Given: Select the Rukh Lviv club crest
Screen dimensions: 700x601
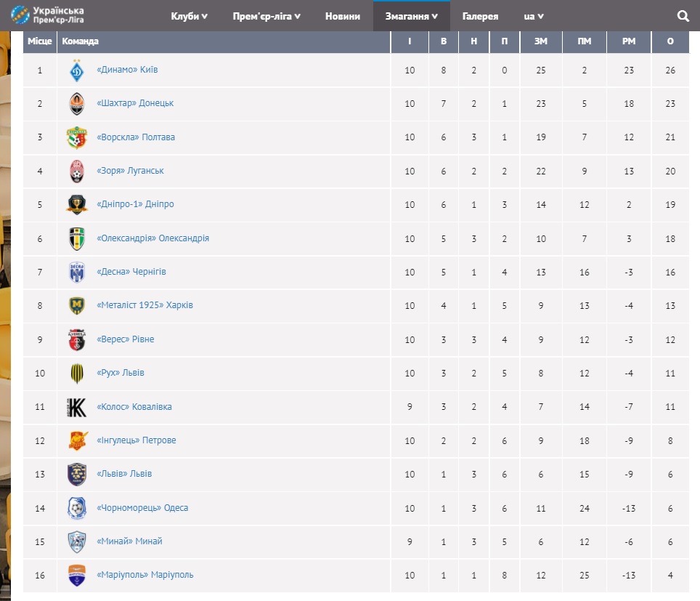Looking at the screenshot, I should pos(76,374).
